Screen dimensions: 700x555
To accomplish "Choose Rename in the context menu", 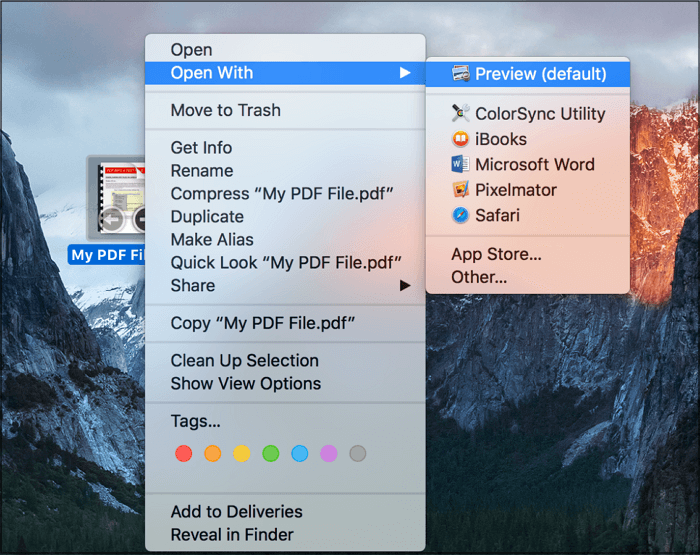I will [285, 171].
